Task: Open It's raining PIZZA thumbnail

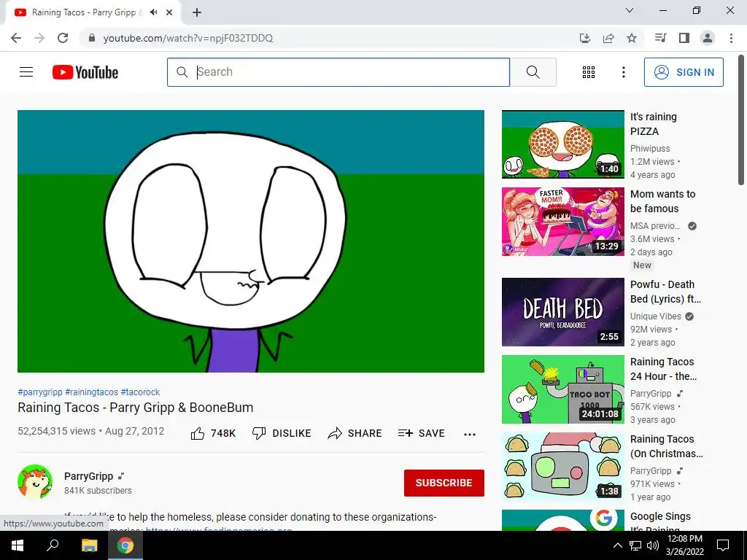Action: click(562, 144)
